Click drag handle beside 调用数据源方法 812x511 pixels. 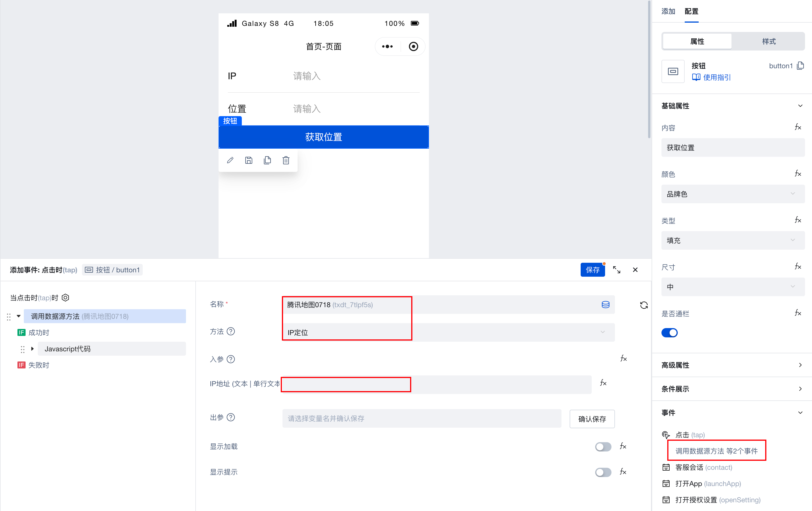(9, 317)
